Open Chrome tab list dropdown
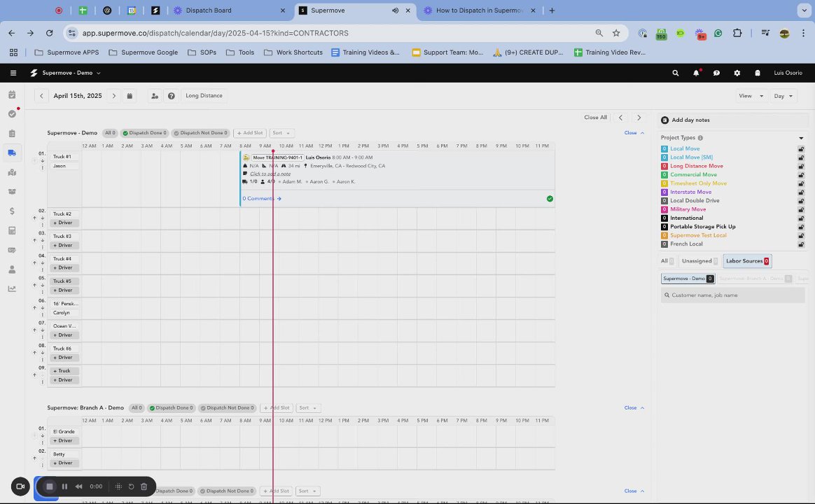The height and width of the screenshot is (504, 815). (x=803, y=10)
